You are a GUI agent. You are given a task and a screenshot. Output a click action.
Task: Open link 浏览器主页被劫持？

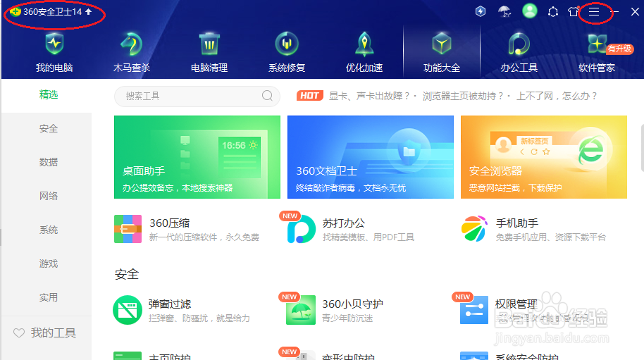[463, 96]
